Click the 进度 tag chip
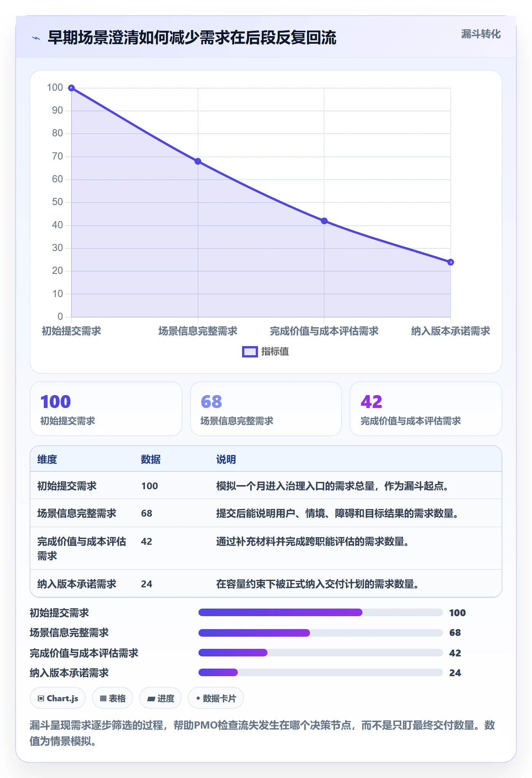The image size is (532, 778). (x=160, y=698)
